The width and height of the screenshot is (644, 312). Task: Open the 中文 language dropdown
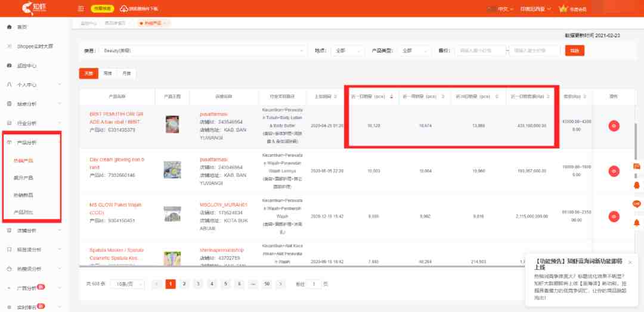pos(506,8)
